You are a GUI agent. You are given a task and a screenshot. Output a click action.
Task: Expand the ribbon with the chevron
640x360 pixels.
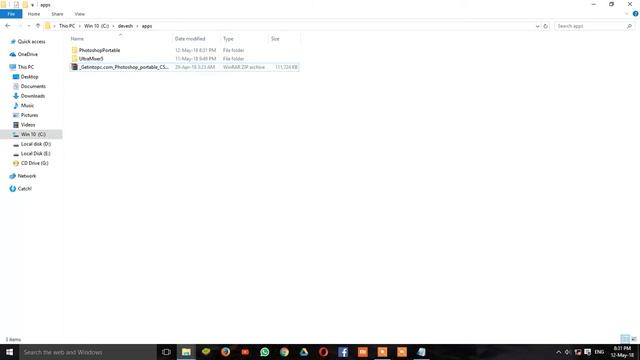[x=627, y=14]
